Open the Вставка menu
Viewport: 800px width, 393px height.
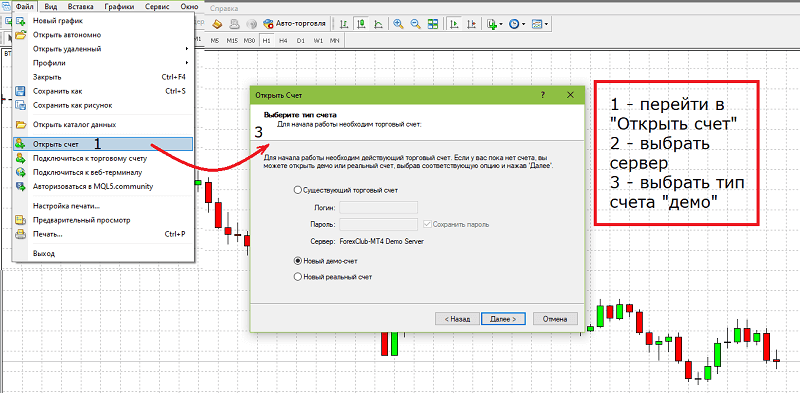[x=80, y=7]
